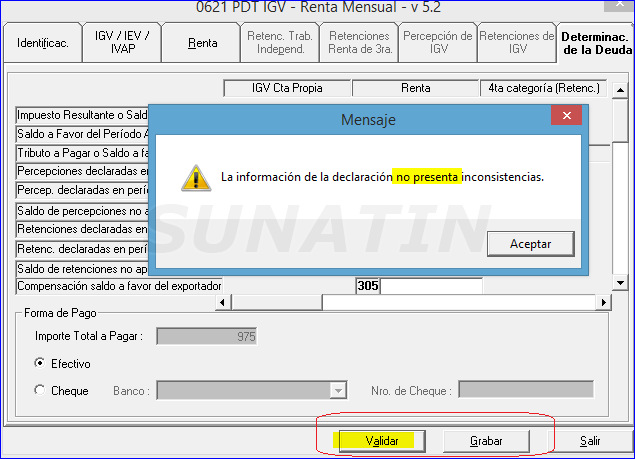Select the Efectivo radio button
This screenshot has width=635, height=459.
[x=40, y=363]
